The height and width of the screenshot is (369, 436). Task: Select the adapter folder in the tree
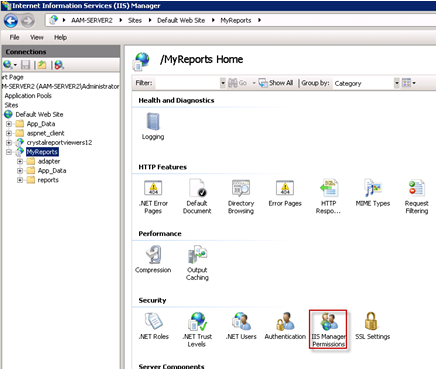(49, 161)
